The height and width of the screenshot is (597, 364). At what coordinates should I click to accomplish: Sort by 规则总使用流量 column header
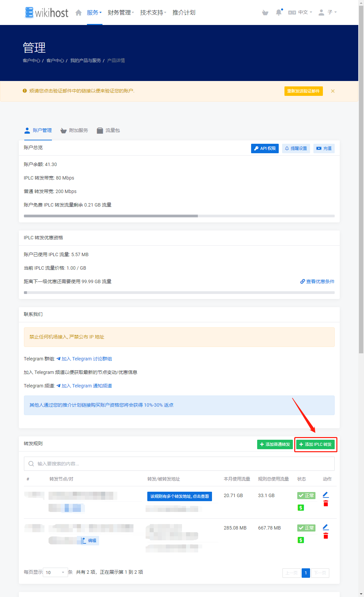click(x=273, y=479)
